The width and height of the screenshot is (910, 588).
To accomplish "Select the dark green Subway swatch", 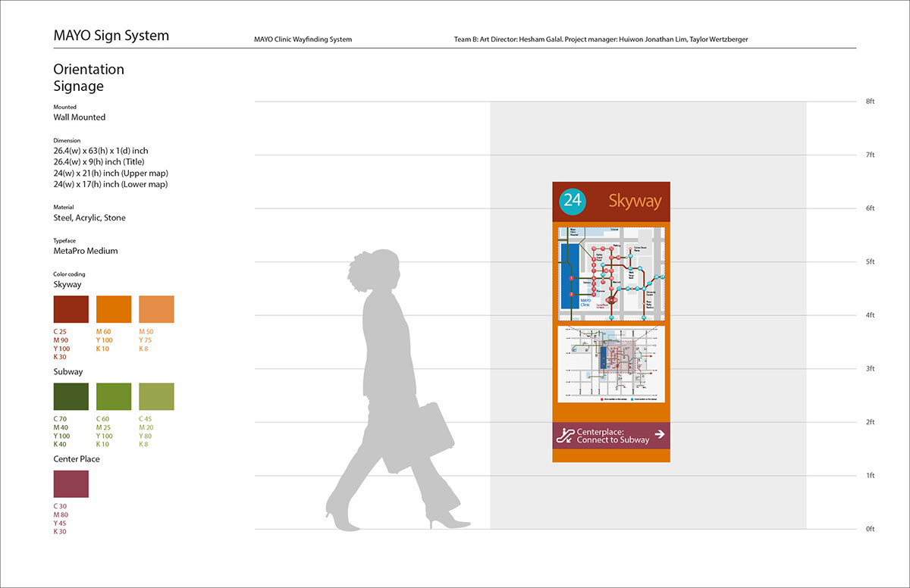I will click(71, 396).
